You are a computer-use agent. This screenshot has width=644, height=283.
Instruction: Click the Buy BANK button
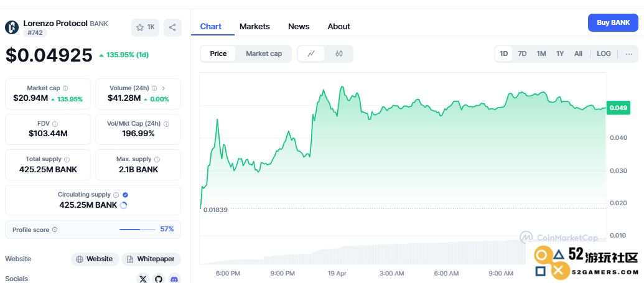(x=613, y=22)
